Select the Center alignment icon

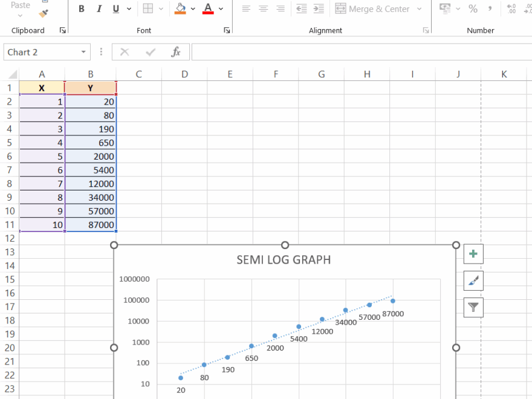coord(263,9)
